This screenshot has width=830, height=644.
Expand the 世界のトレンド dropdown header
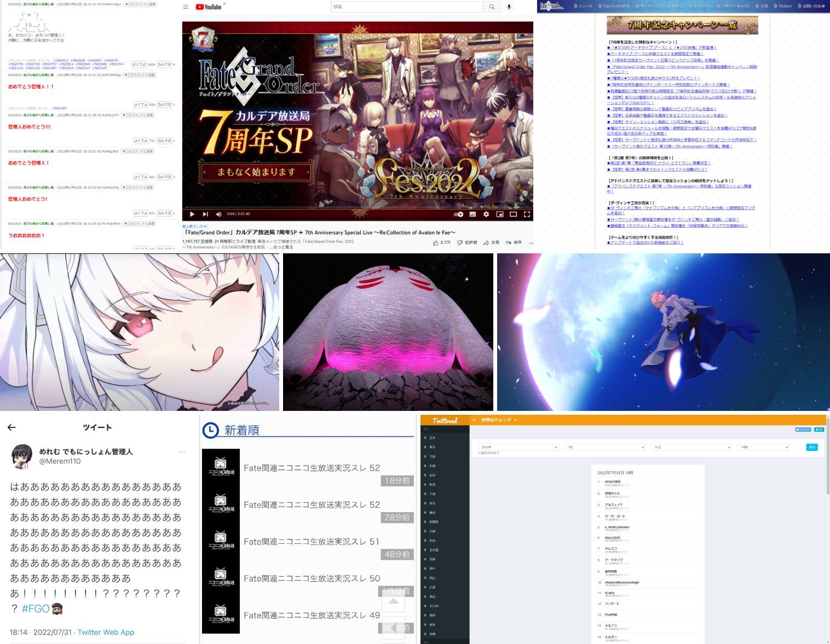(x=499, y=420)
